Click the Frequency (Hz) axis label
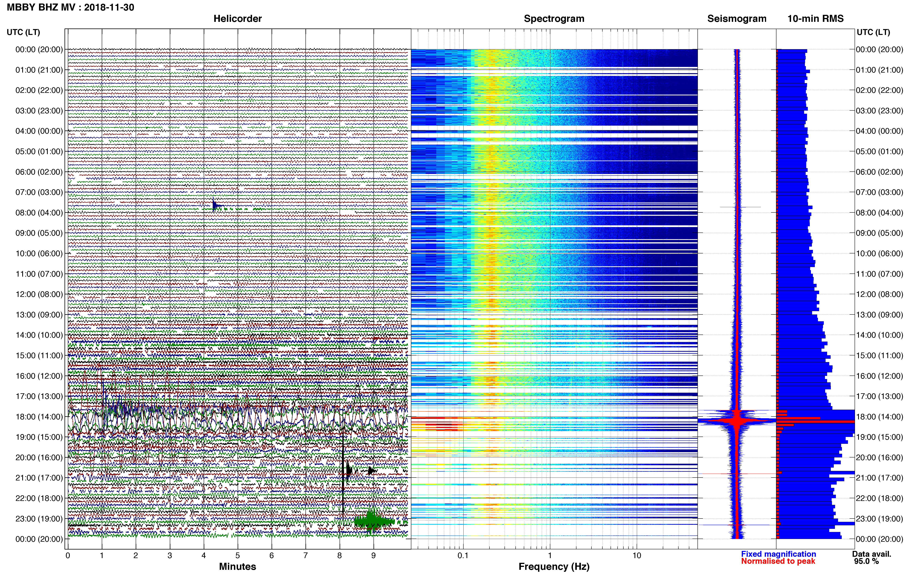924x578 pixels. click(554, 566)
